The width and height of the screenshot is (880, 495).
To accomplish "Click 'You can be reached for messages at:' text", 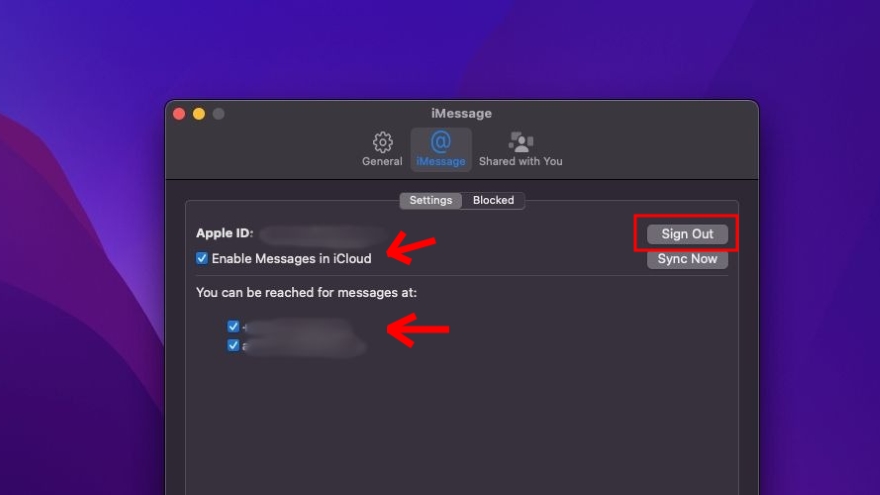I will click(306, 292).
